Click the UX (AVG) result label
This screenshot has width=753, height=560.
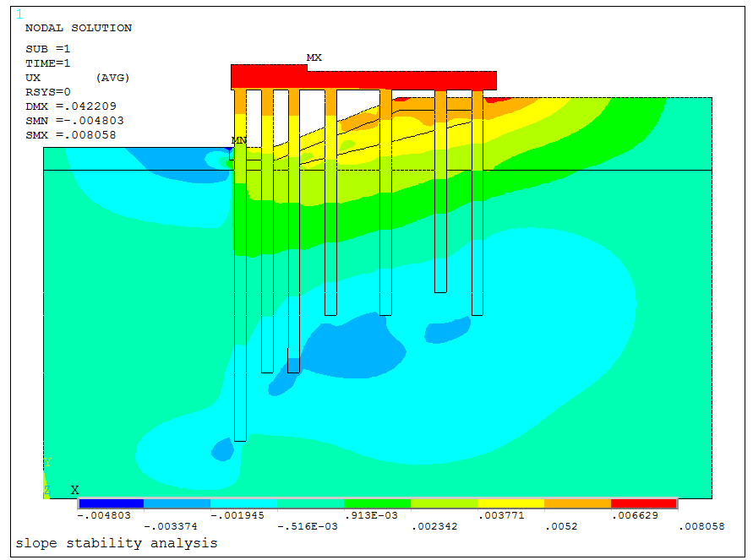pyautogui.click(x=71, y=78)
